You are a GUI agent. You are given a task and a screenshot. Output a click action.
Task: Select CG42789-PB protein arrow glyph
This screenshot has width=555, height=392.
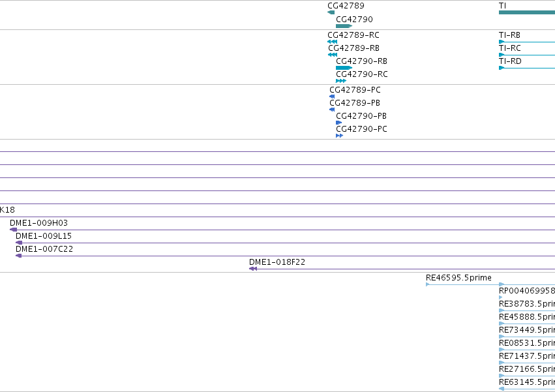coord(332,110)
